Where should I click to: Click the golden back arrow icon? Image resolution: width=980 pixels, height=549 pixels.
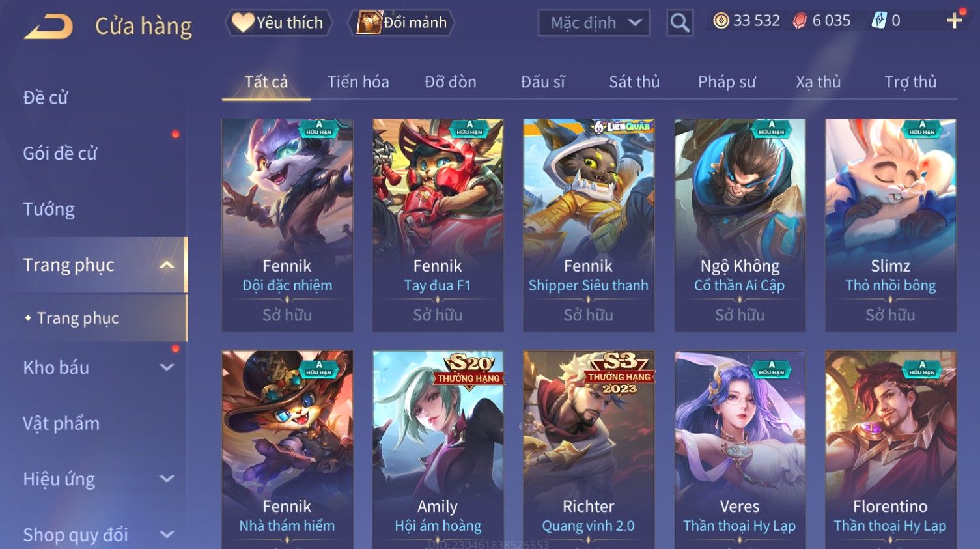[x=49, y=27]
